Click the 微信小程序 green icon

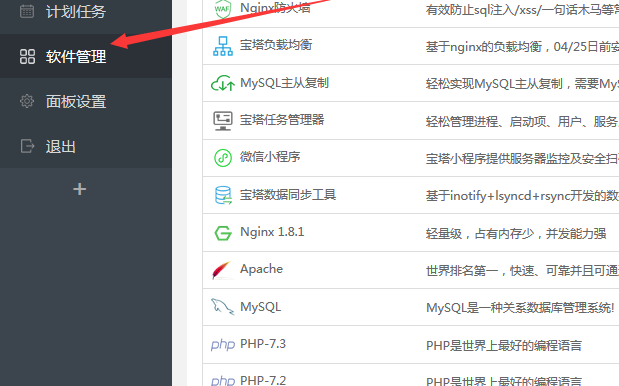point(223,158)
